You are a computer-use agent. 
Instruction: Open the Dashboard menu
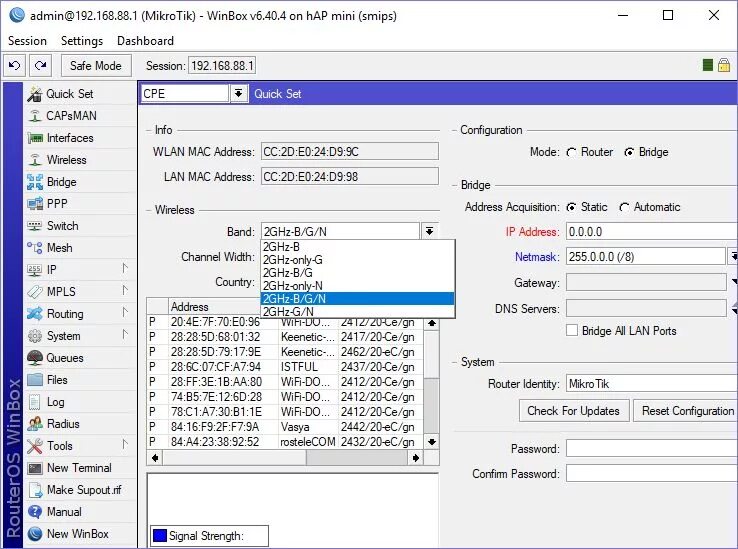click(x=145, y=41)
